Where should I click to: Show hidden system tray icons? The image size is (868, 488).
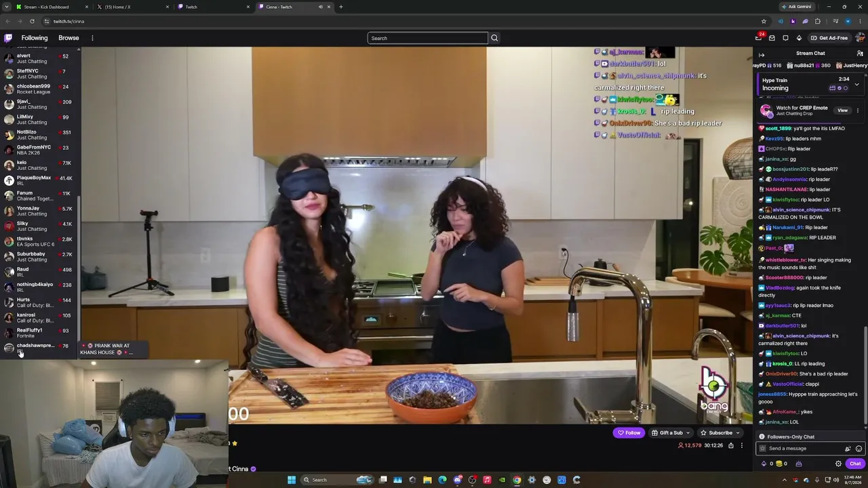tap(785, 480)
